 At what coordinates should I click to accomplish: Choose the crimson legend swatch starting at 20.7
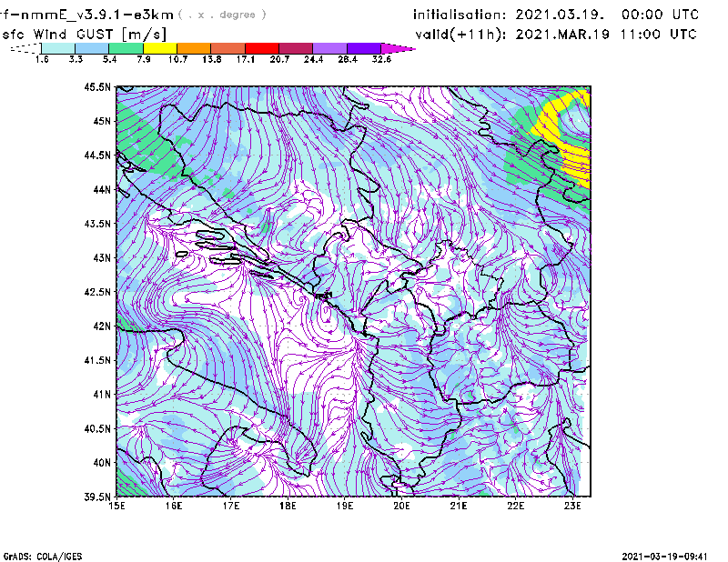(x=296, y=48)
